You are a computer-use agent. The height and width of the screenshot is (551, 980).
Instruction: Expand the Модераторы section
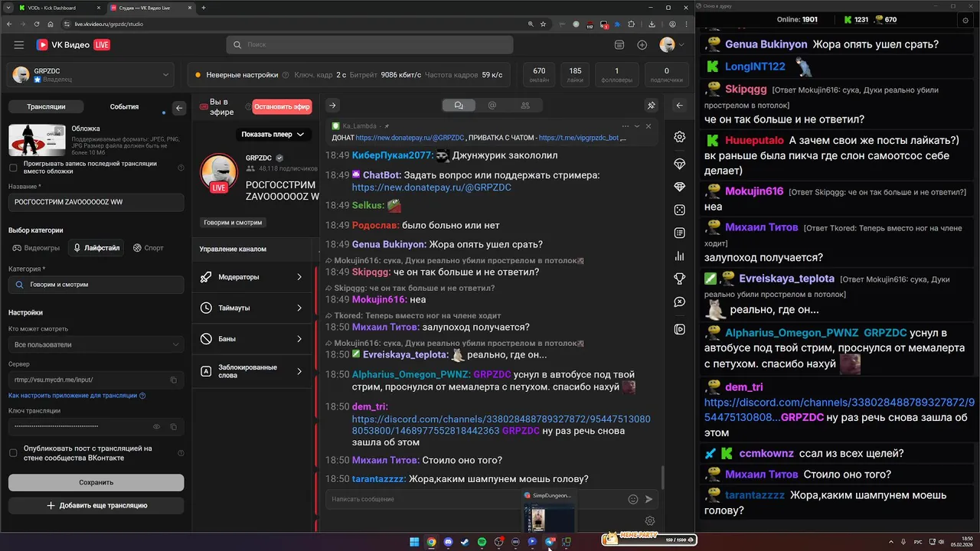point(252,277)
